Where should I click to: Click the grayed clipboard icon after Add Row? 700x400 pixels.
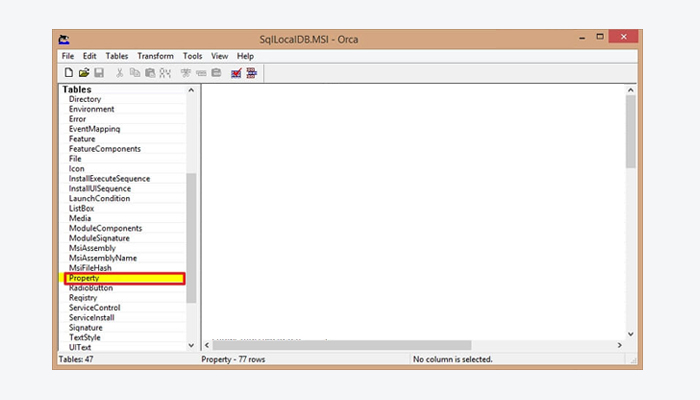216,73
